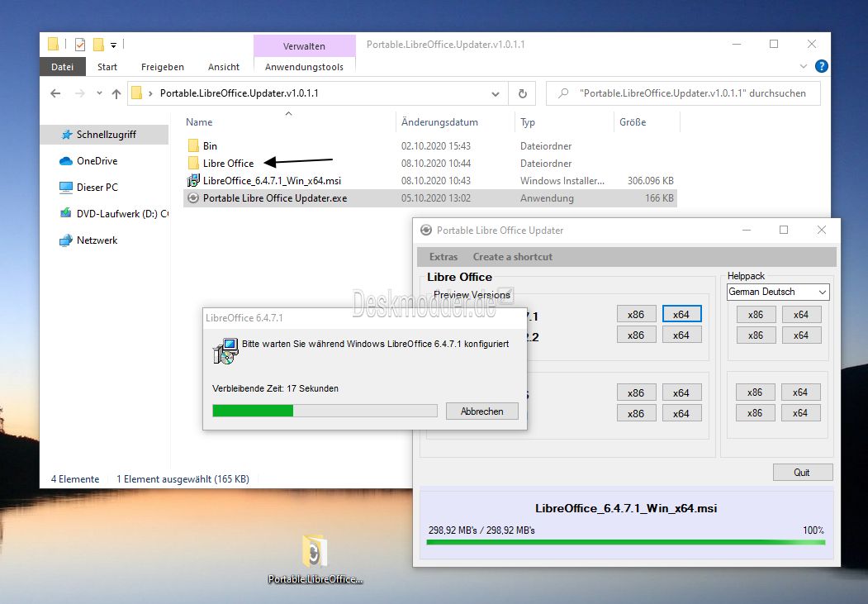This screenshot has height=604, width=868.
Task: Refresh the Explorer folder view
Action: pos(522,93)
